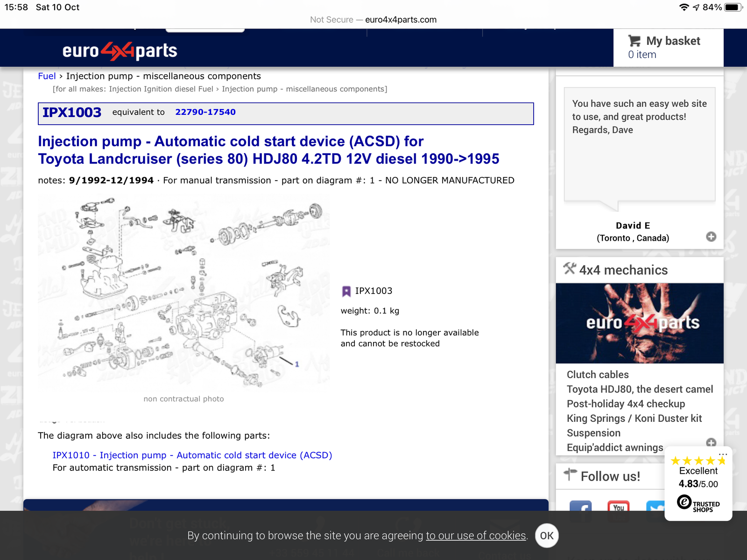Expand the 4x4 mechanics list plus icon
This screenshot has width=747, height=560.
coord(711,442)
